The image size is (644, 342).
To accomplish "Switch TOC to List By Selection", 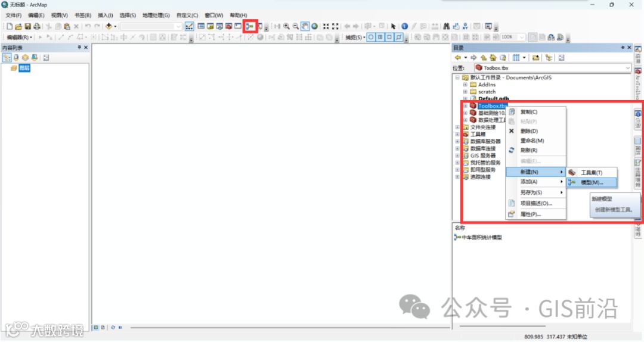I will (x=35, y=58).
